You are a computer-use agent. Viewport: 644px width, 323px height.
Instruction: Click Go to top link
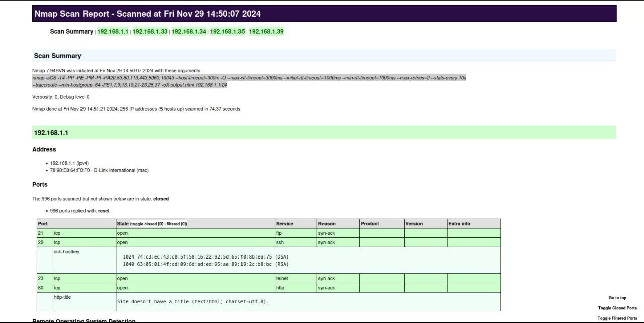pos(617,298)
